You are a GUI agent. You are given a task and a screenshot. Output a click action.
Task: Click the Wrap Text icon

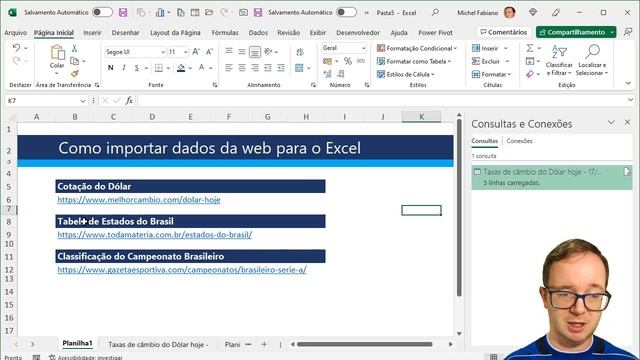click(300, 52)
